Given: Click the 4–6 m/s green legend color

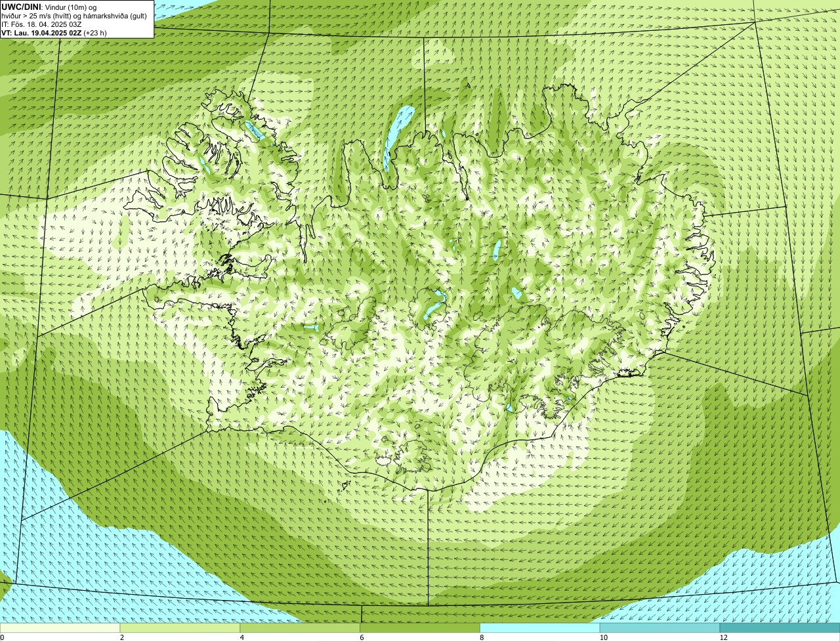Looking at the screenshot, I should (x=300, y=628).
